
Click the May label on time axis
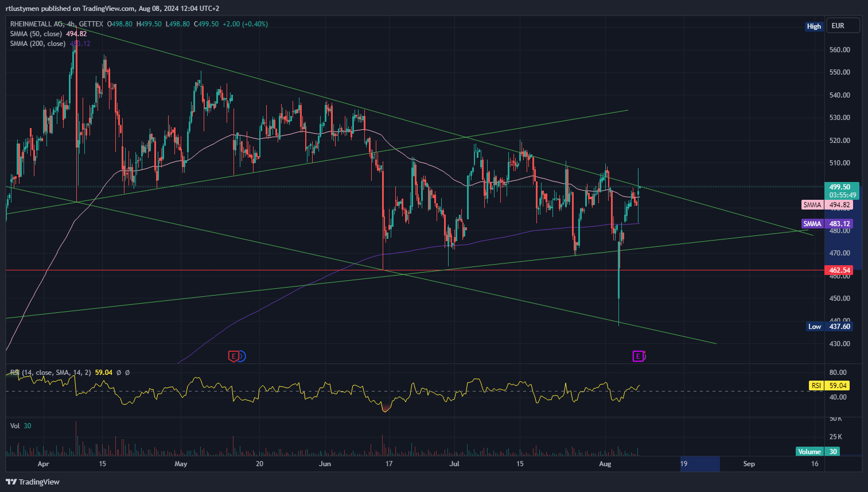point(181,464)
